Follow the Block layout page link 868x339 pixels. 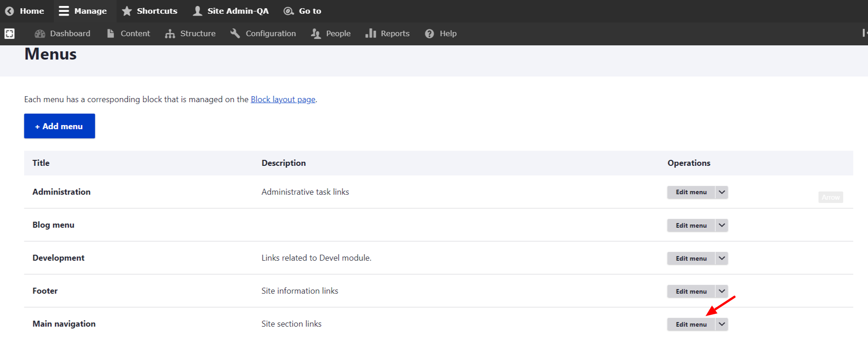[x=283, y=99]
